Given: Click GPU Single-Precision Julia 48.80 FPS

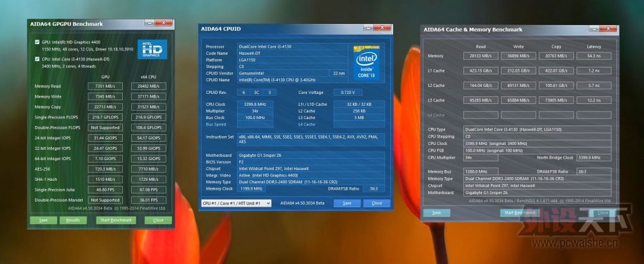Looking at the screenshot, I should [105, 190].
